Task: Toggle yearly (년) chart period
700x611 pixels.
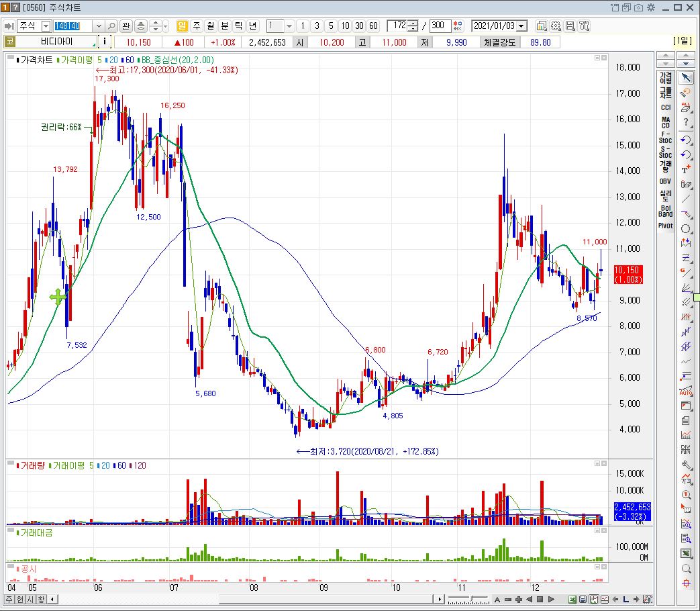Action: point(253,26)
